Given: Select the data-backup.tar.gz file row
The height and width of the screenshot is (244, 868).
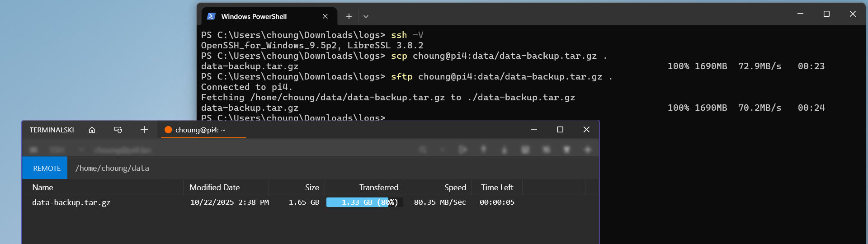Looking at the screenshot, I should tap(71, 202).
